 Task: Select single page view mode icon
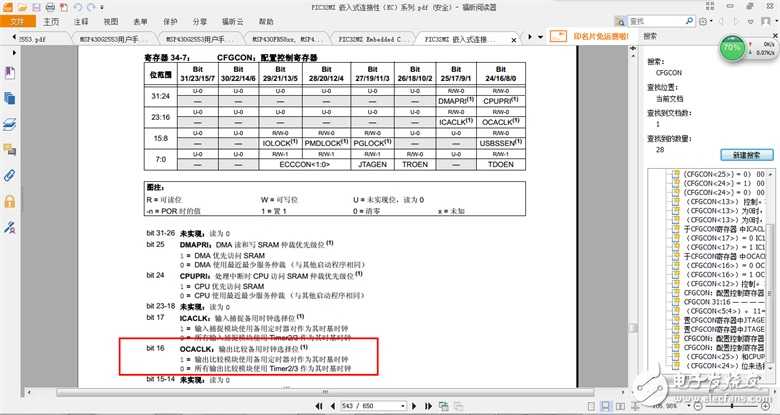click(591, 407)
